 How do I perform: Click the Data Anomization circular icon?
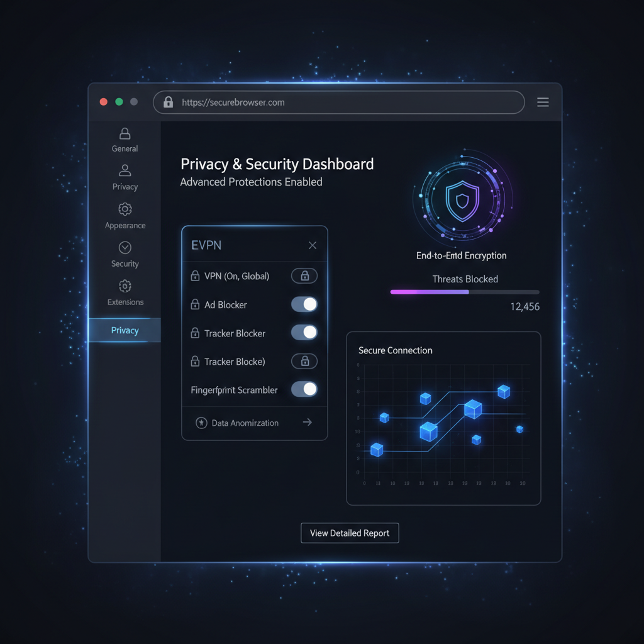tap(201, 423)
